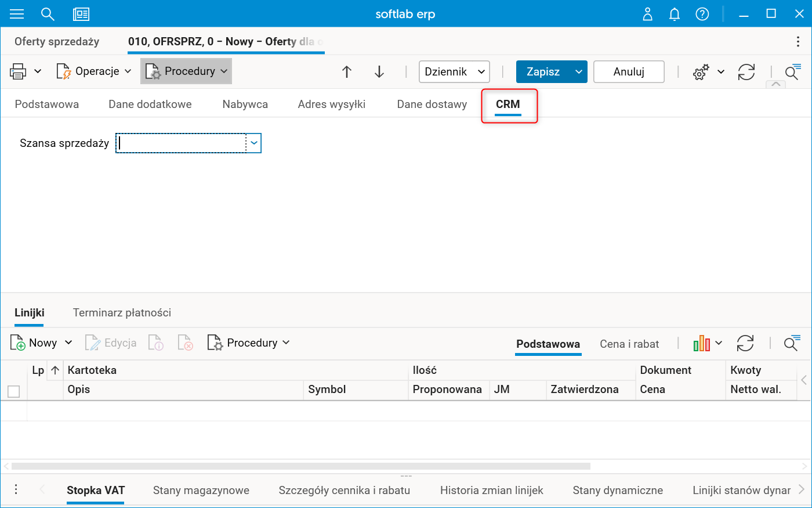Select the CRM tab
This screenshot has width=812, height=508.
tap(508, 105)
